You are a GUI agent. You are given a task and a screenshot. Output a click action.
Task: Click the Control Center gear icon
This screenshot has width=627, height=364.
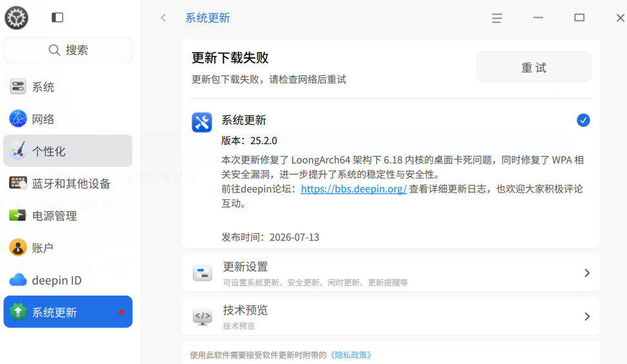[16, 17]
